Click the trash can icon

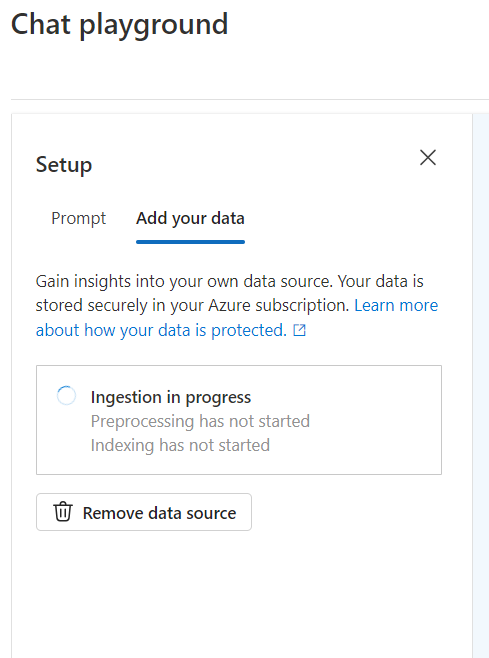pyautogui.click(x=63, y=512)
